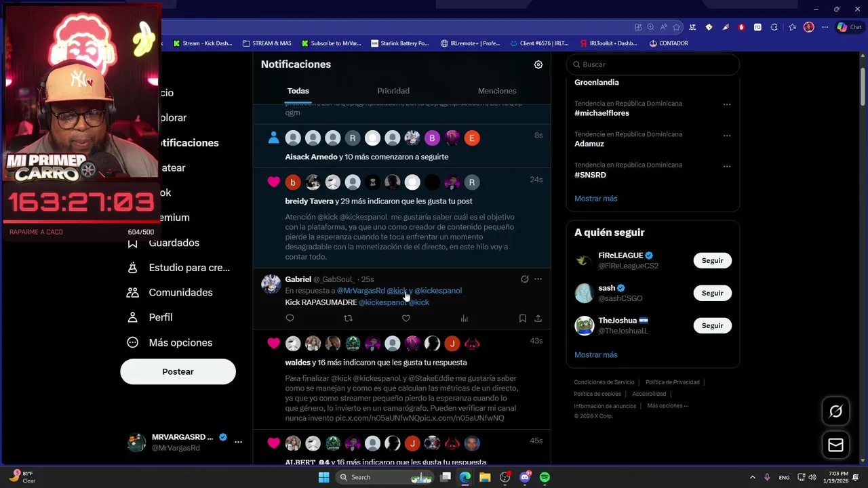
Task: Follow FiReLEAGUE
Action: point(712,260)
